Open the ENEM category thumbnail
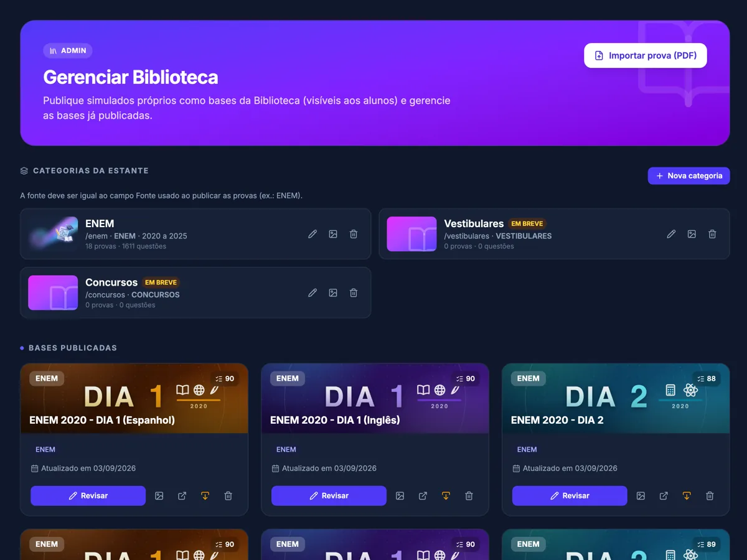747x560 pixels. pyautogui.click(x=53, y=234)
